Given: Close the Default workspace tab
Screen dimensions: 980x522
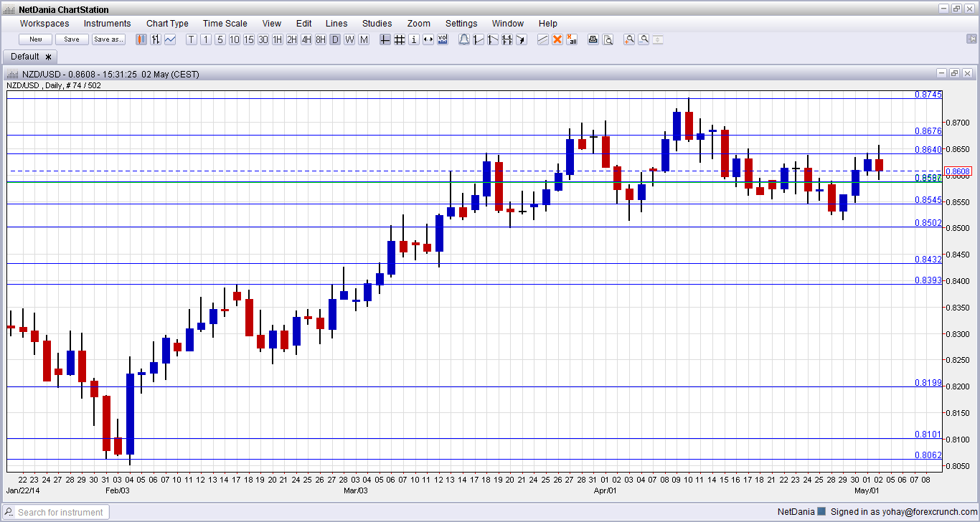Looking at the screenshot, I should click(49, 57).
